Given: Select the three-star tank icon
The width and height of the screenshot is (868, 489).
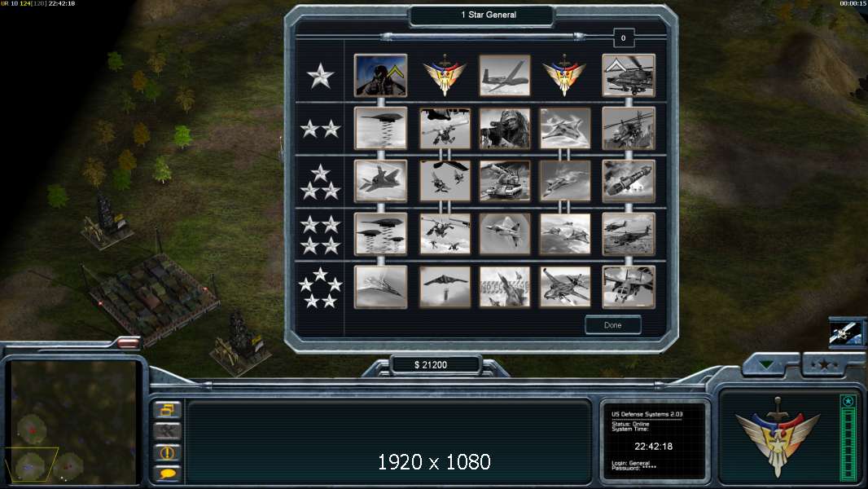Looking at the screenshot, I should pos(504,181).
